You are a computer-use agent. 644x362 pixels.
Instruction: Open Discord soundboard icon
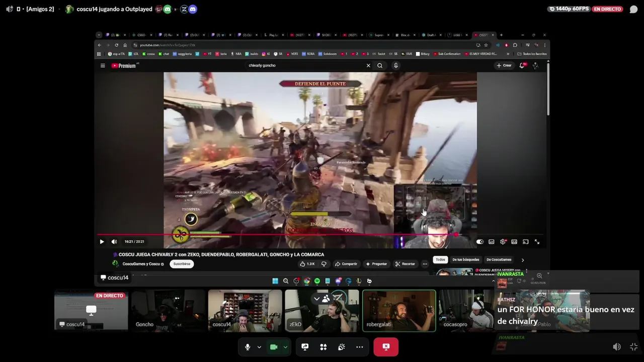(x=342, y=347)
